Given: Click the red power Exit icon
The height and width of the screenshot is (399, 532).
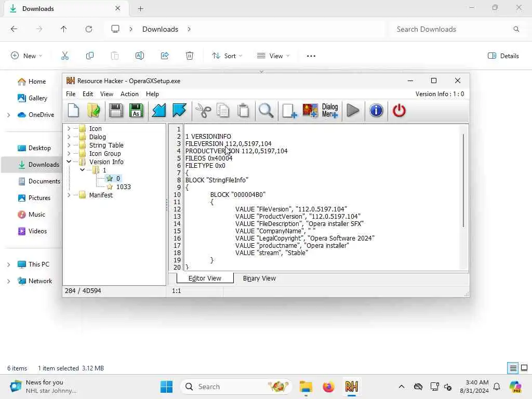Looking at the screenshot, I should [399, 111].
